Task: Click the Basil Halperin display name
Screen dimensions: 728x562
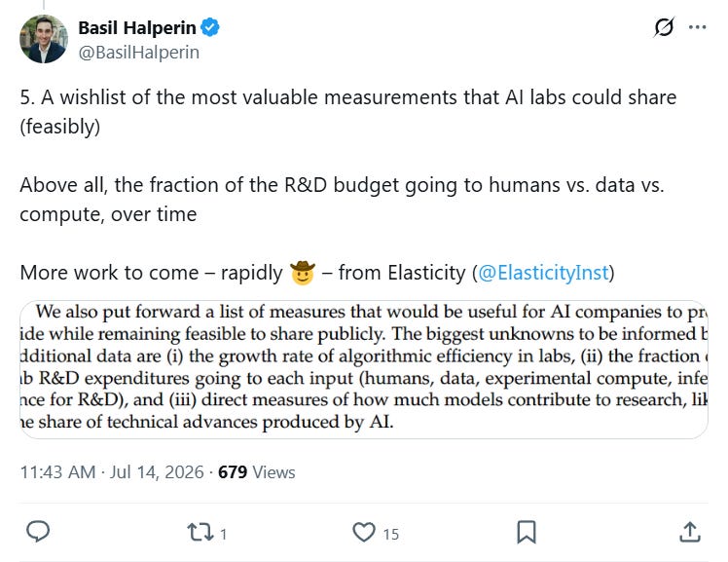Action: tap(137, 28)
